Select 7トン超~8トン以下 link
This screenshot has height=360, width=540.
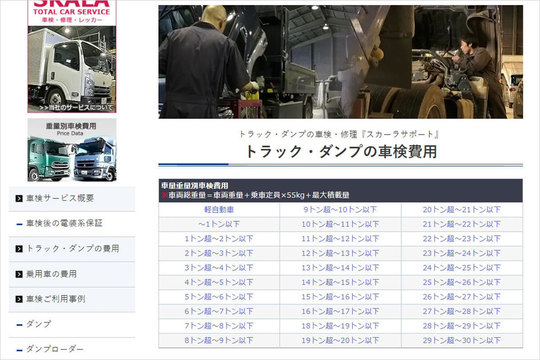coord(219,326)
